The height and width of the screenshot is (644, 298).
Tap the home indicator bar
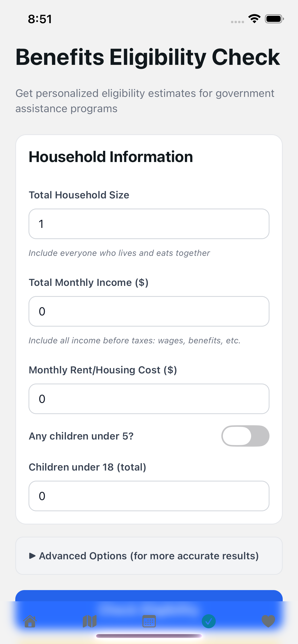tap(149, 636)
